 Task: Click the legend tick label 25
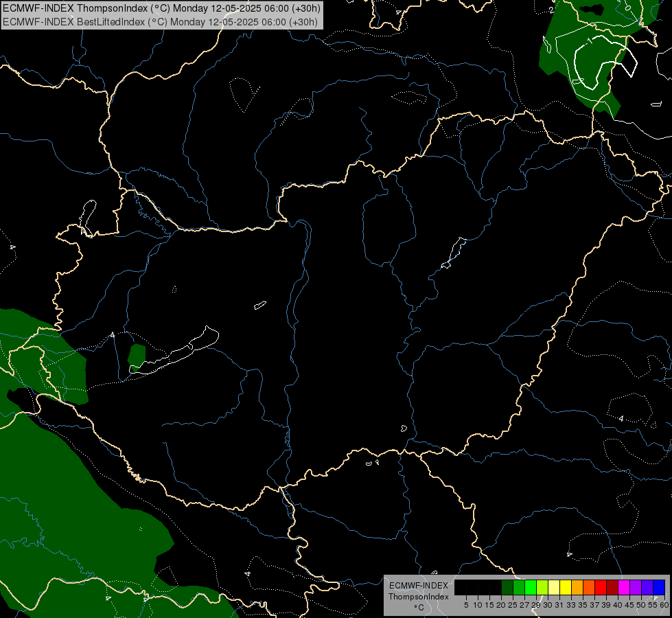point(513,605)
